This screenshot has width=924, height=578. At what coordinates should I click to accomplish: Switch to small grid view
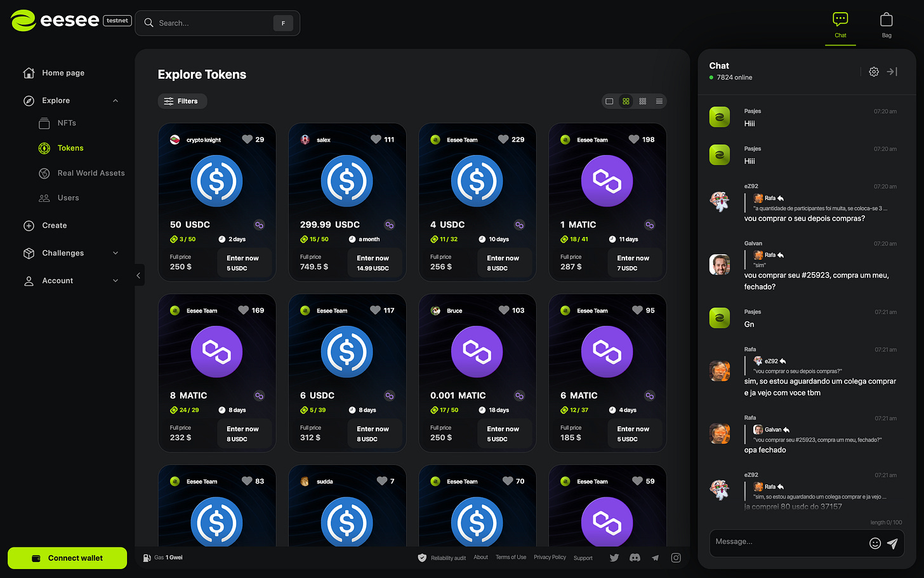click(643, 101)
